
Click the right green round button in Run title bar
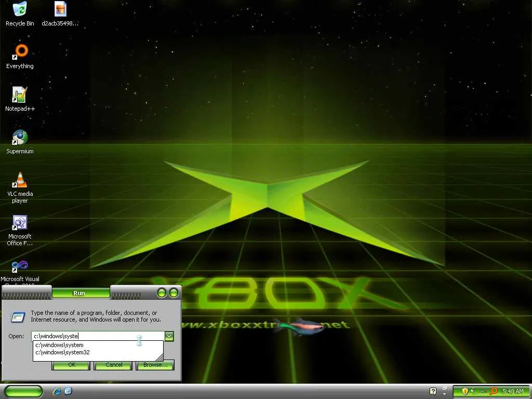click(x=174, y=293)
